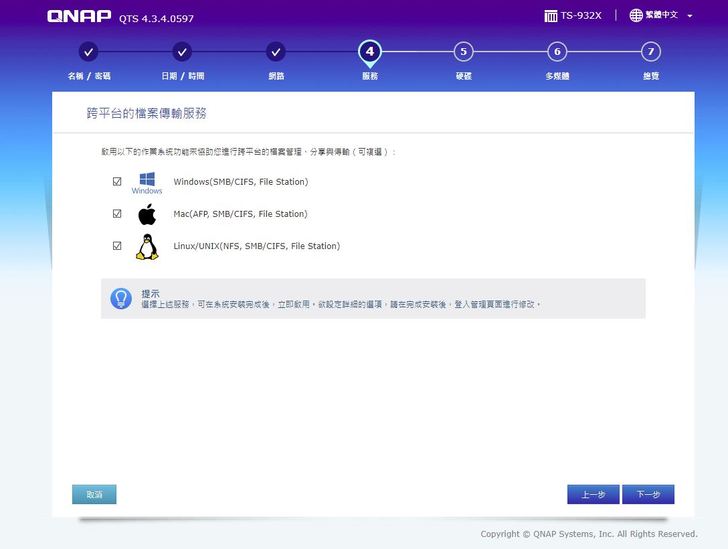Click the Apple Mac logo icon
Screen dimensions: 728x549
(x=147, y=214)
